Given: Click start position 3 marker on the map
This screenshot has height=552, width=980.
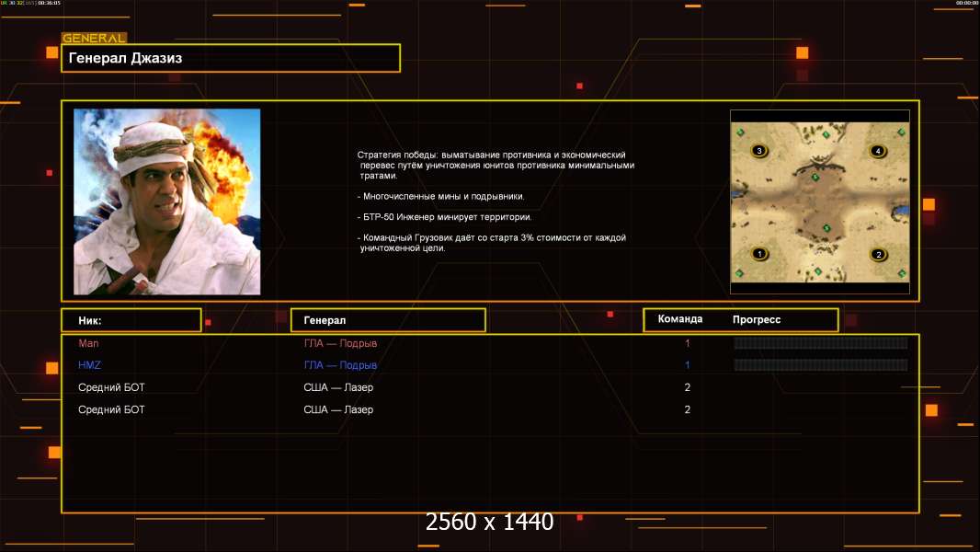Looking at the screenshot, I should pyautogui.click(x=759, y=150).
